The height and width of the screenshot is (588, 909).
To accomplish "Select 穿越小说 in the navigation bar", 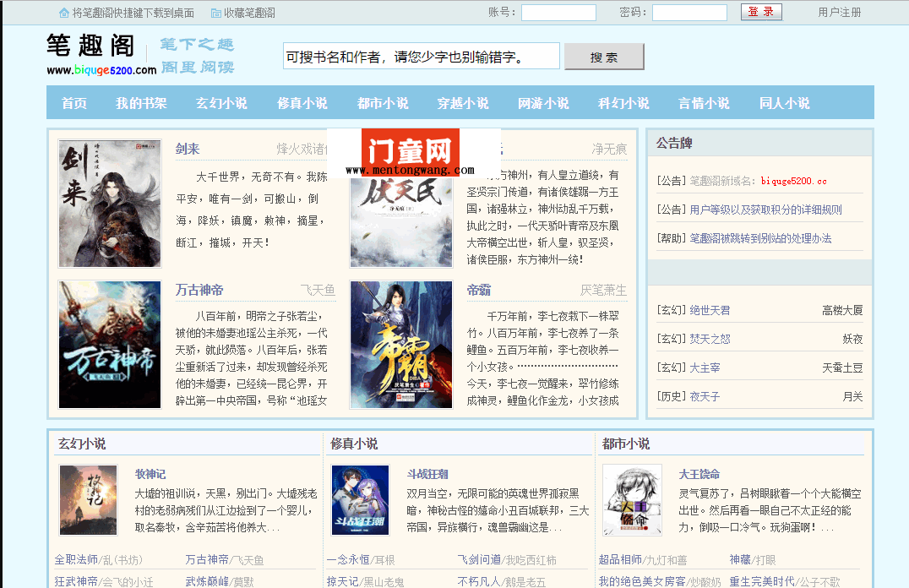I will 463,103.
